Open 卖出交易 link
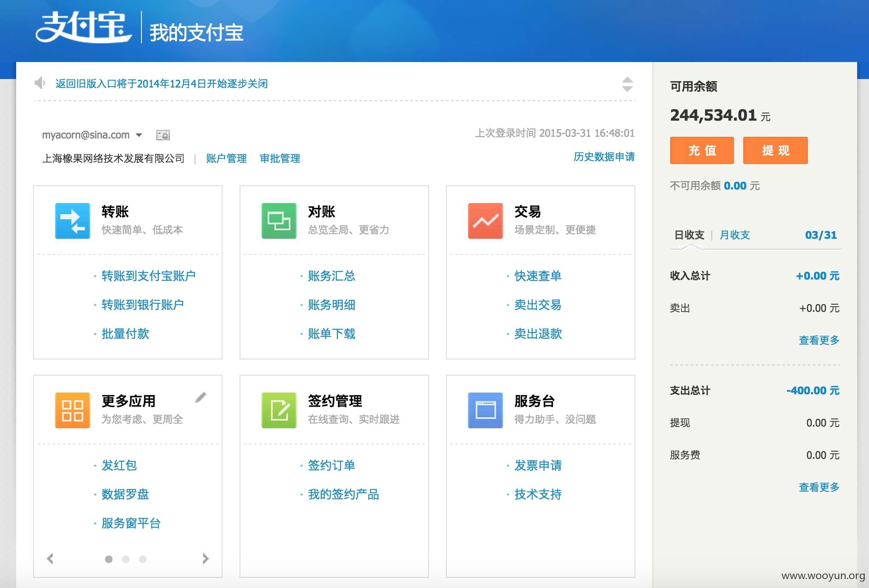869x588 pixels. tap(538, 305)
